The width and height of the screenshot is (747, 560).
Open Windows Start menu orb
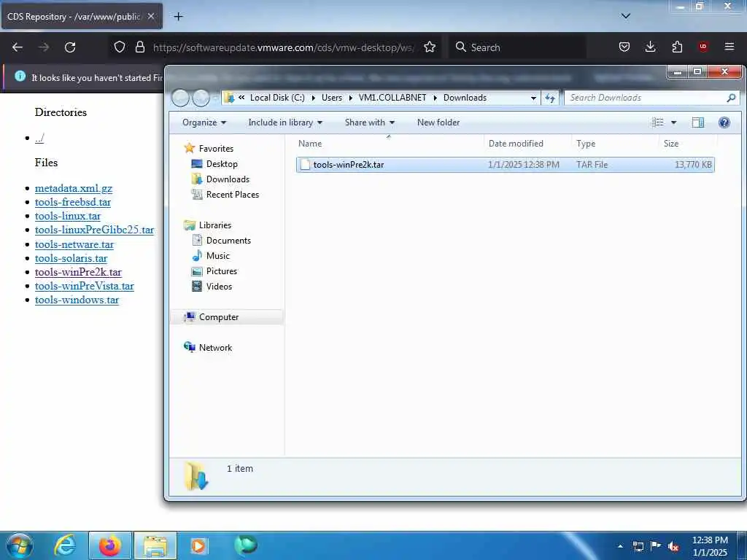point(19,545)
